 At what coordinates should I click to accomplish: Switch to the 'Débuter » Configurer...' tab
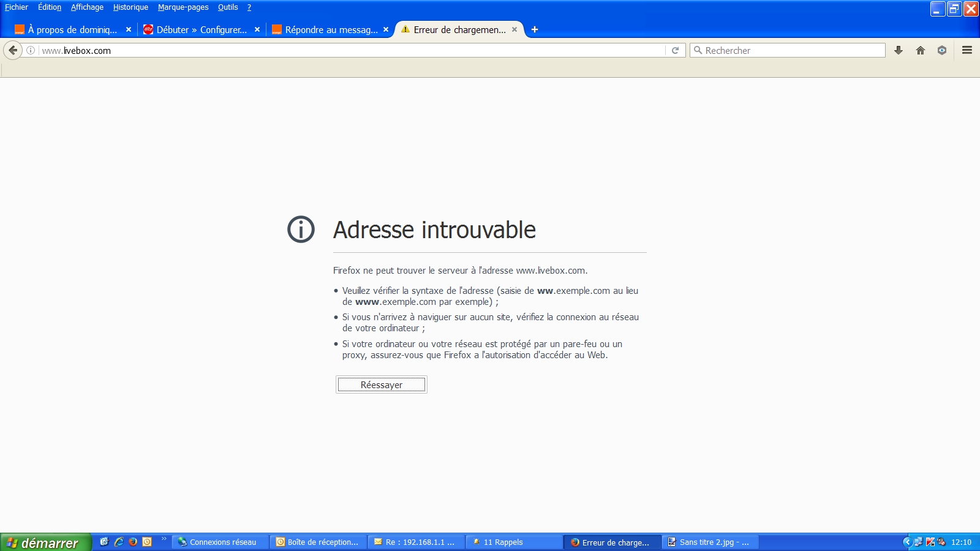(x=201, y=29)
